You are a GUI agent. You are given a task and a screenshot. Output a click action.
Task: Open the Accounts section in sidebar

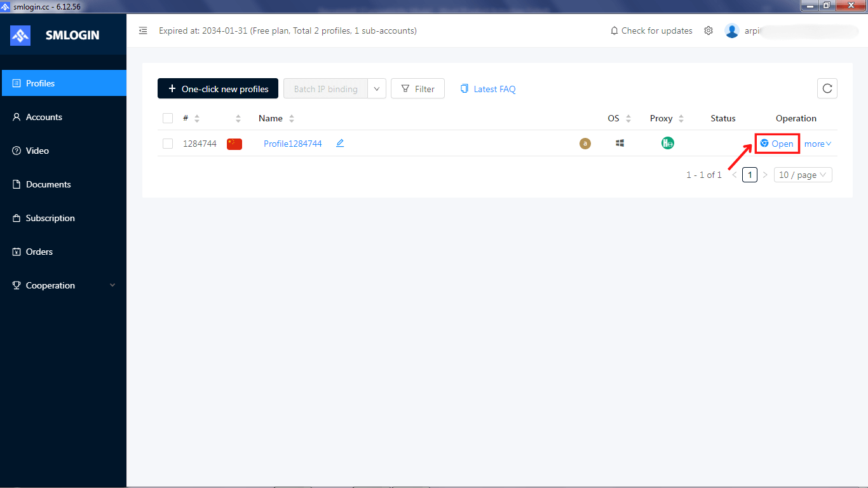click(44, 117)
